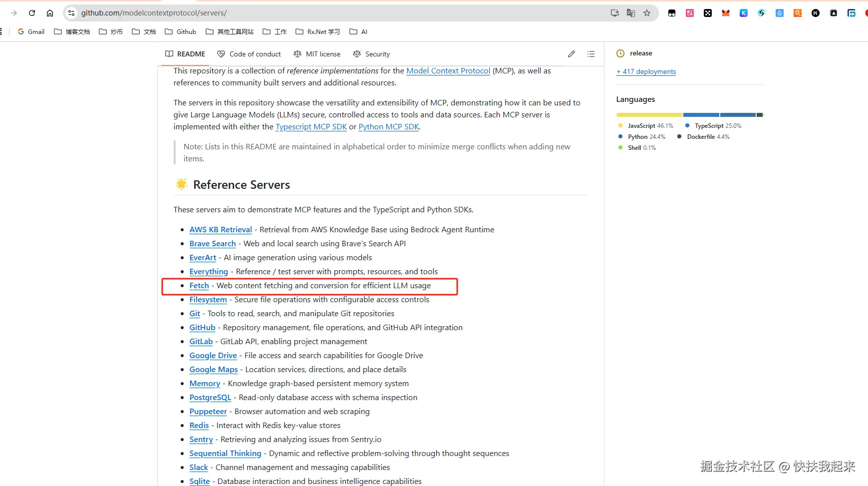Screen dimensions: 868x486
Task: Open the black circle K extension
Action: 816,13
